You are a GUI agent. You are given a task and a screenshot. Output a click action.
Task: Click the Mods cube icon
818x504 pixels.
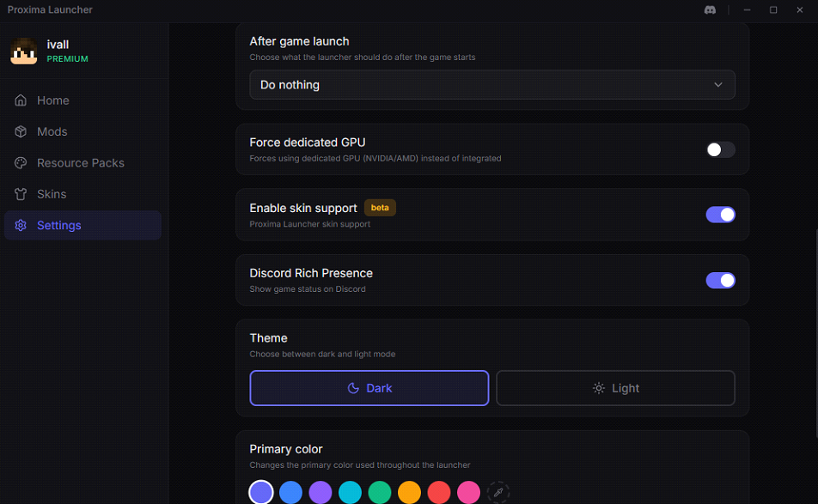coord(21,131)
